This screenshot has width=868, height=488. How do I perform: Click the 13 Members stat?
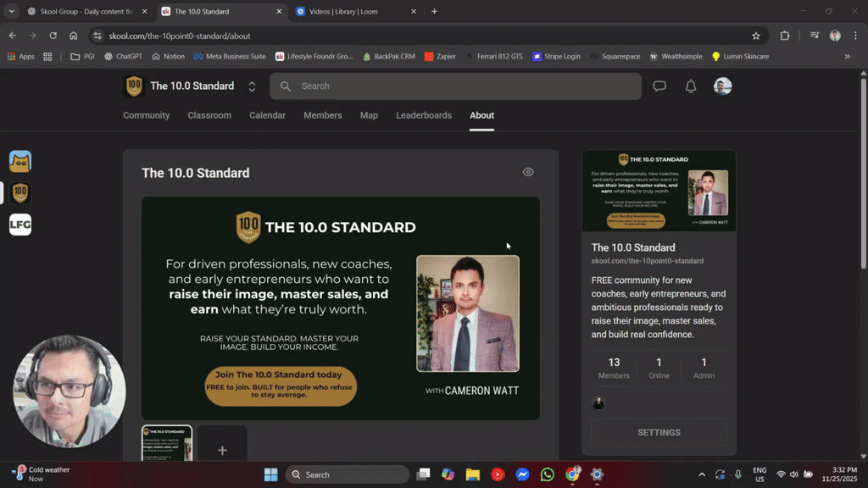click(614, 368)
